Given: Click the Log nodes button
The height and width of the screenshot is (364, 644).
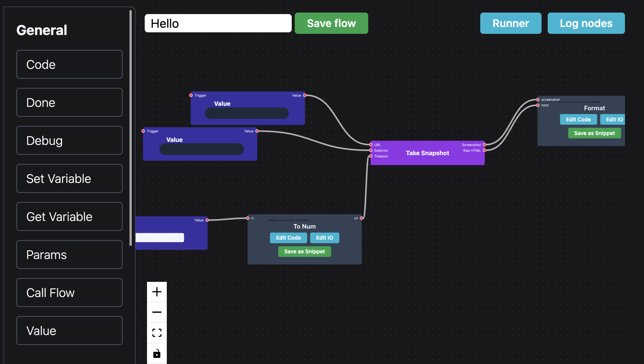Looking at the screenshot, I should (x=586, y=23).
